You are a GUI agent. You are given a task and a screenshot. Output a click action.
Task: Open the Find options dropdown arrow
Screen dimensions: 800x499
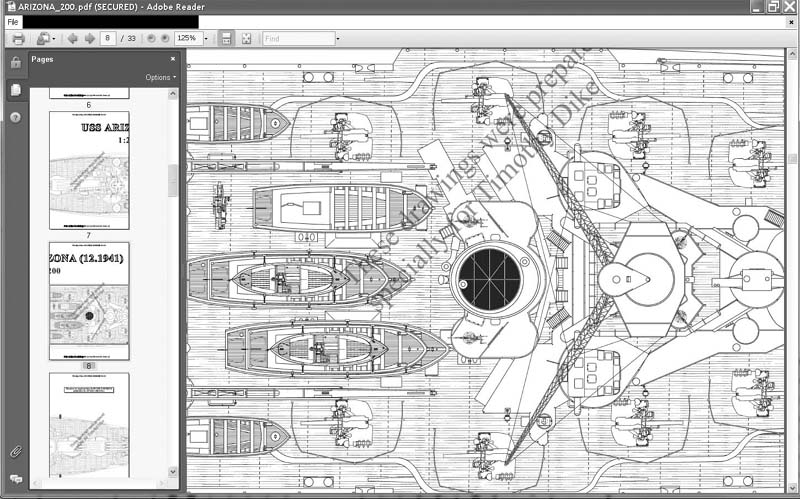pos(338,39)
